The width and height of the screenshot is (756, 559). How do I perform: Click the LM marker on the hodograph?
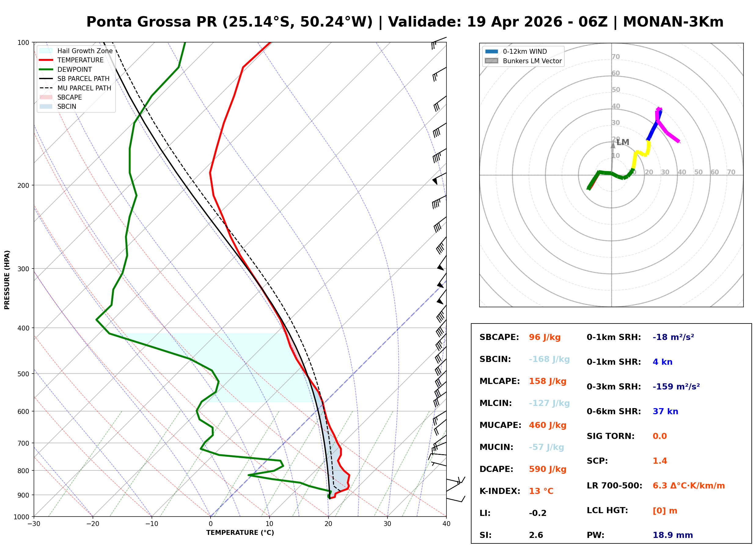click(622, 142)
